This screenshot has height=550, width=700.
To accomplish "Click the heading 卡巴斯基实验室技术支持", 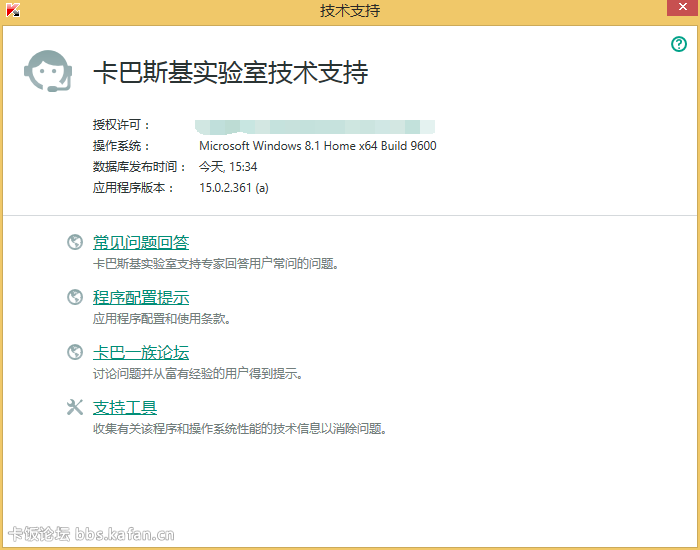I will click(231, 72).
